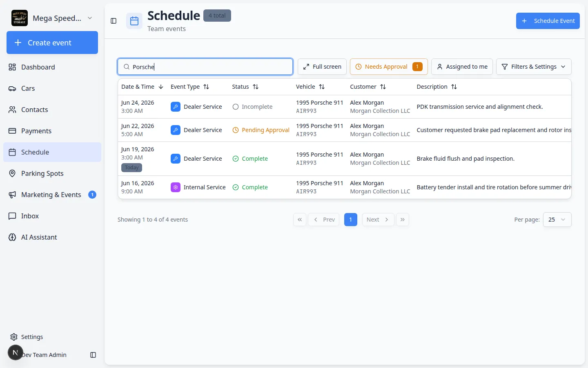The width and height of the screenshot is (588, 368).
Task: Click Dealer Service icon in Jun 19 row
Action: point(176,159)
